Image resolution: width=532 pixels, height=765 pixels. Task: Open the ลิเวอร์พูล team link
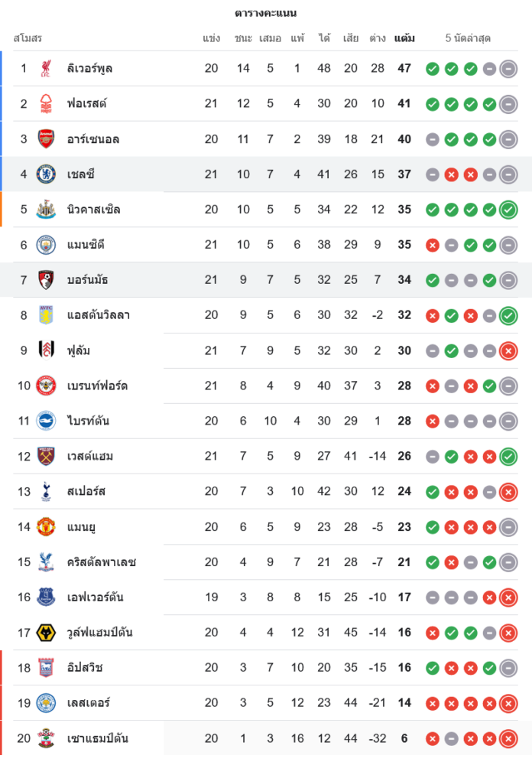(89, 69)
